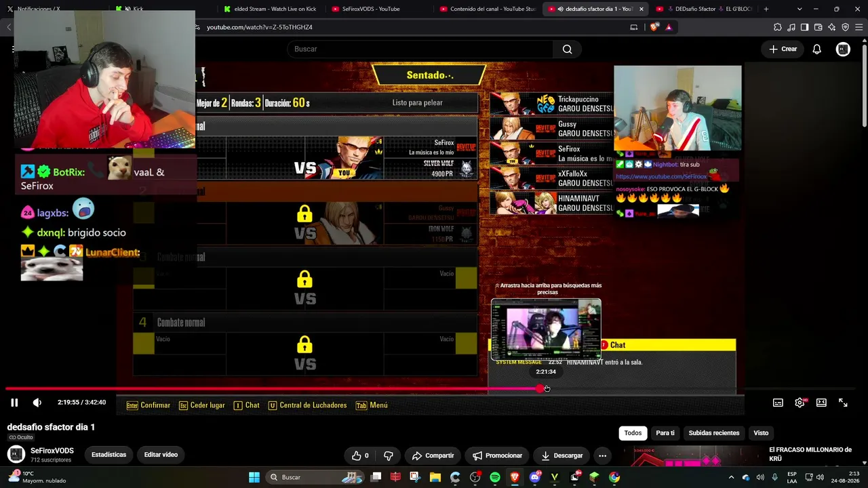Open the browser extensions puzzle icon
The image size is (868, 488).
[777, 27]
